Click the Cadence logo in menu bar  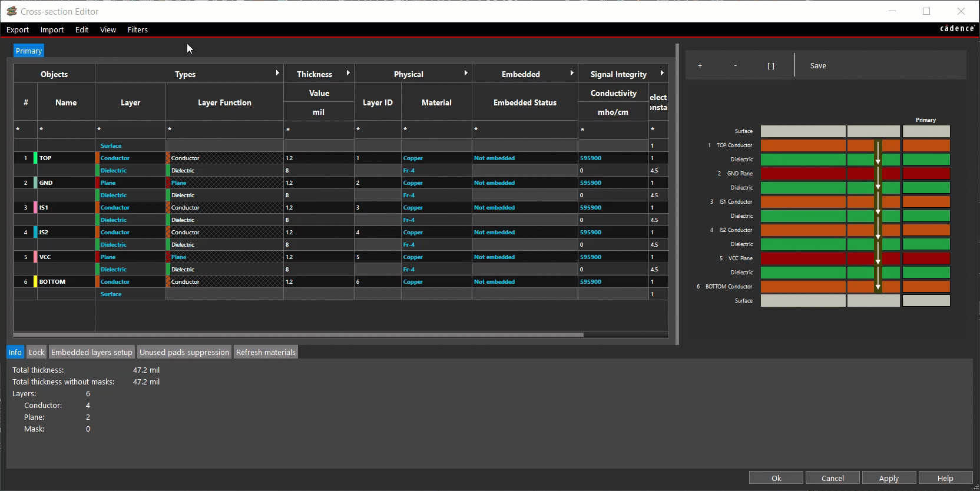tap(957, 29)
